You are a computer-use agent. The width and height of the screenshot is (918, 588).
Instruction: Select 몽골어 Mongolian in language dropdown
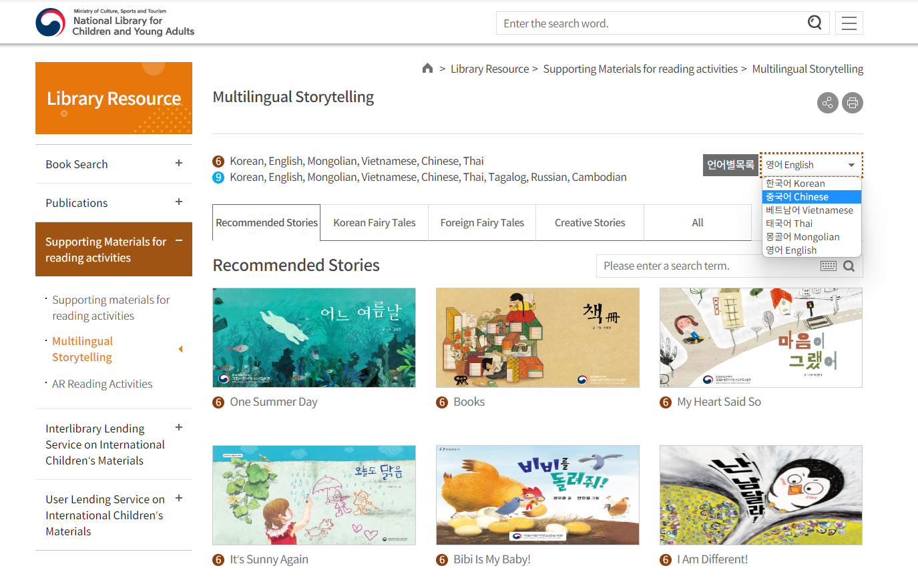[812, 237]
